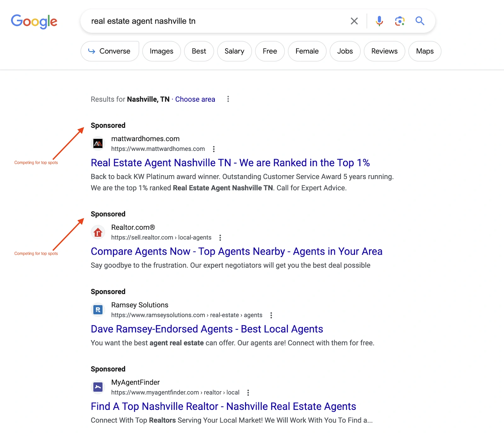Click into the search query input field

click(x=214, y=21)
